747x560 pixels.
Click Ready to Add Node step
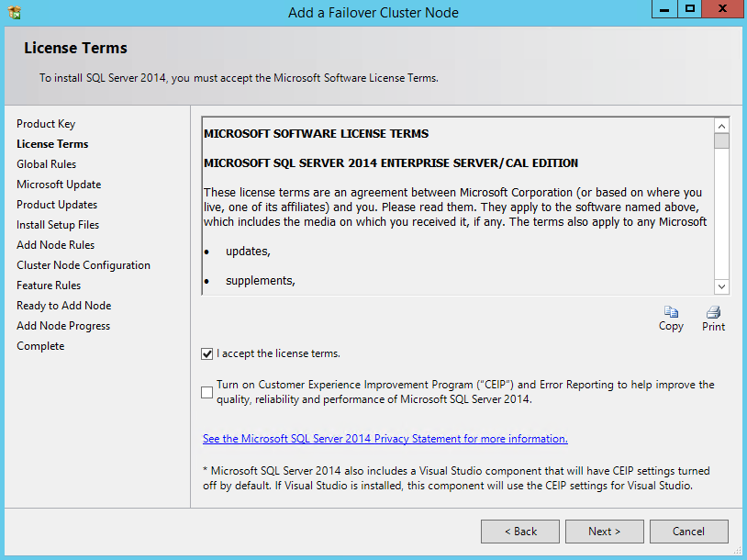coord(63,306)
